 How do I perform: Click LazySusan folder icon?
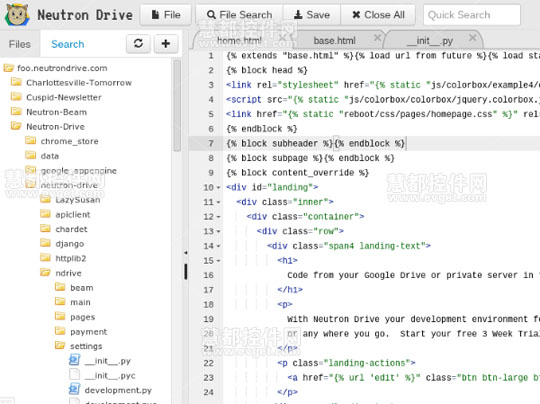tap(45, 199)
